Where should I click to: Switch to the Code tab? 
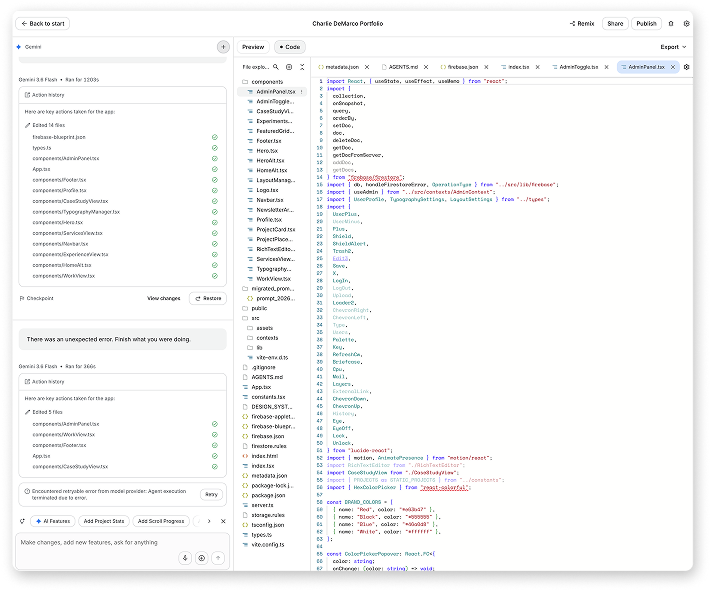click(x=290, y=47)
